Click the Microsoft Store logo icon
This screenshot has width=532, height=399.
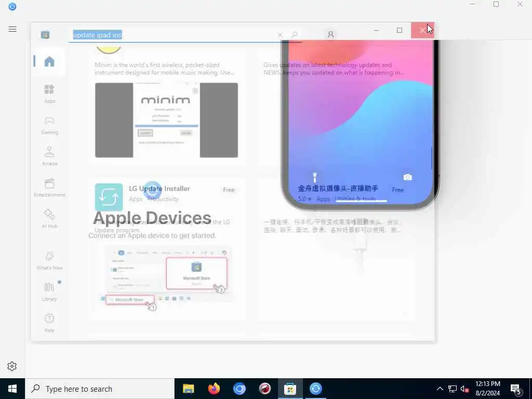point(45,35)
